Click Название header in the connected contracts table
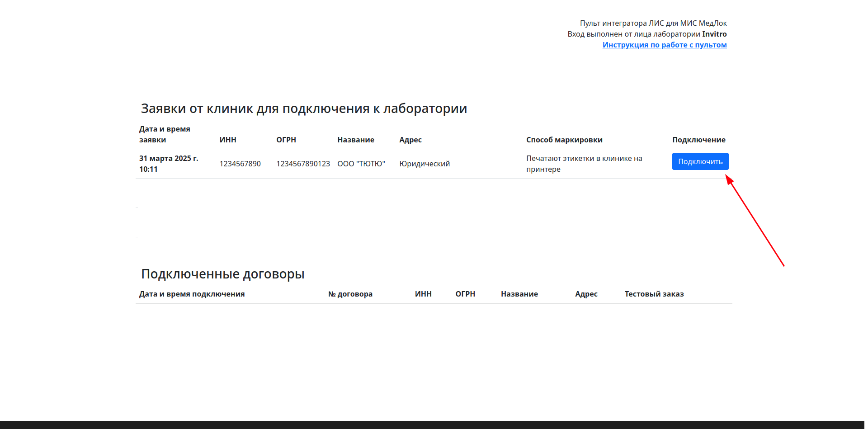This screenshot has height=429, width=868. pyautogui.click(x=519, y=294)
